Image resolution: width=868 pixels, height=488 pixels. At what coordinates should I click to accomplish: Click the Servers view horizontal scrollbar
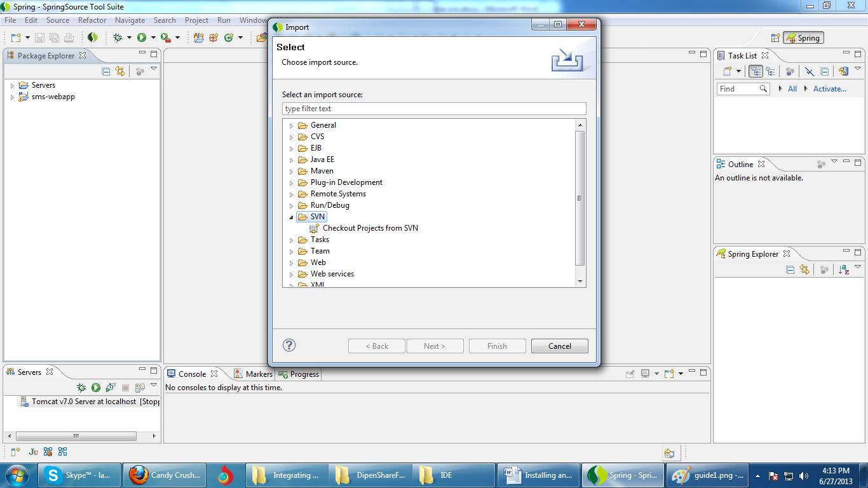tap(76, 437)
